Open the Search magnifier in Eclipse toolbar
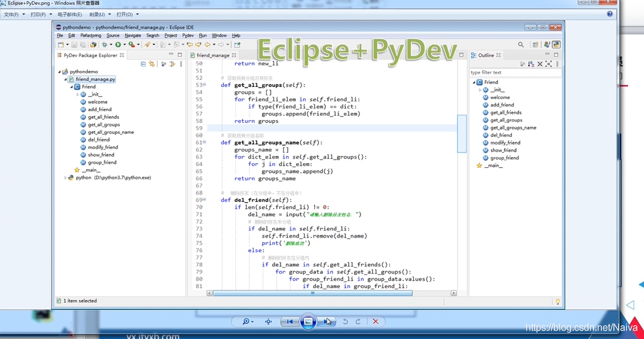644x339 pixels. (x=521, y=45)
